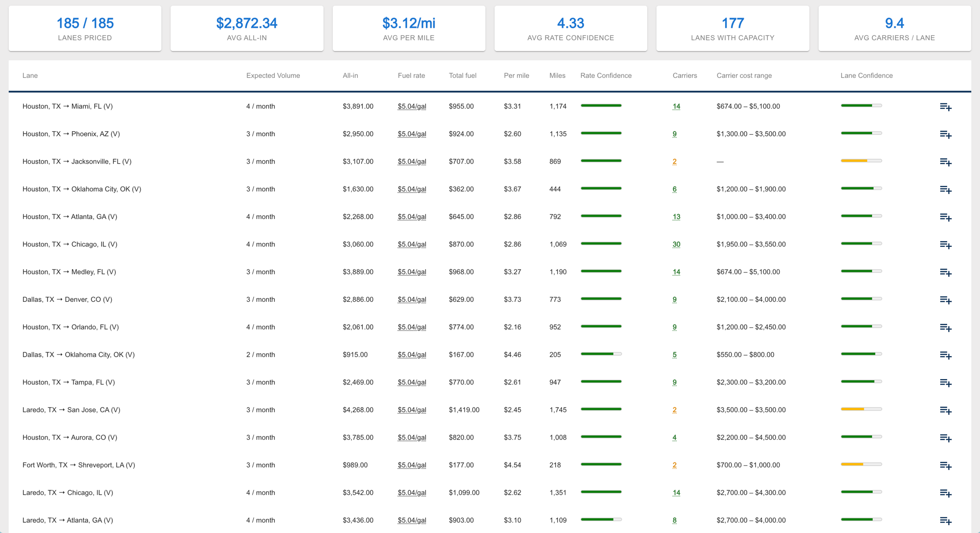Open carrier count 13 for Houston to Atlanta
Image resolution: width=980 pixels, height=533 pixels.
tap(676, 217)
